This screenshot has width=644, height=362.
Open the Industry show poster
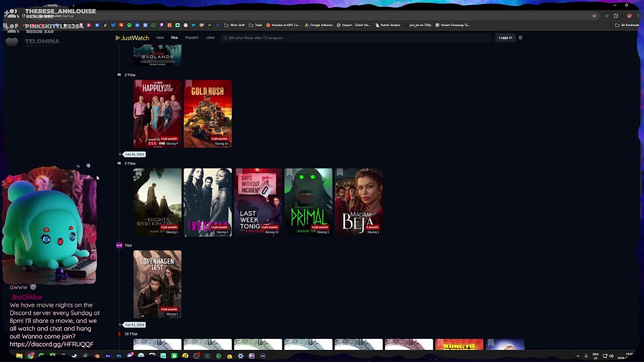pos(208,202)
